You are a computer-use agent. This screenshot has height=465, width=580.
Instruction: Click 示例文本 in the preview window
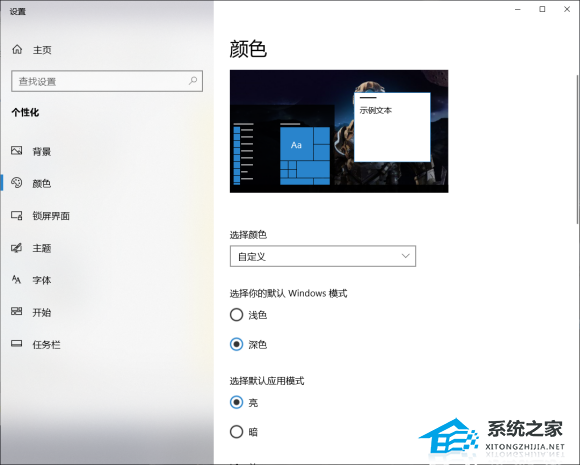[375, 110]
